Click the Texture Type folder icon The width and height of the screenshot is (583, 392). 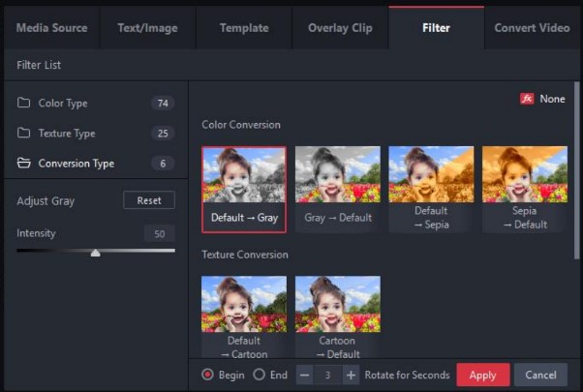point(24,134)
